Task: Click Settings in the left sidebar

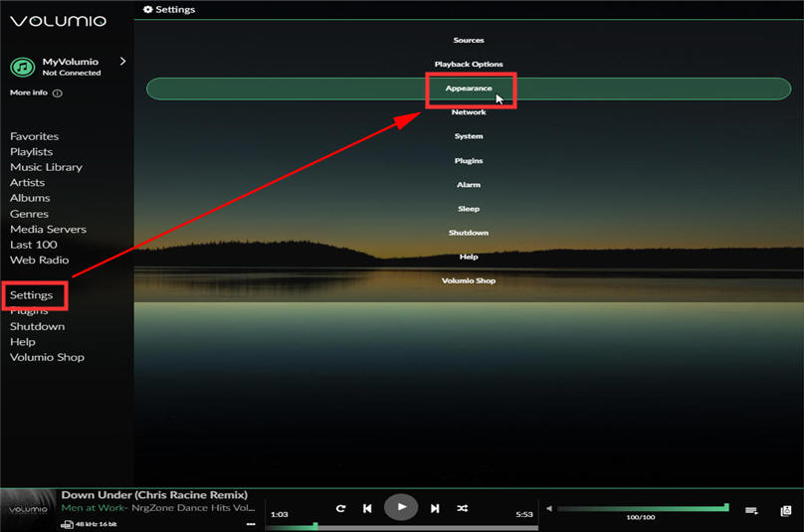Action: pos(32,295)
